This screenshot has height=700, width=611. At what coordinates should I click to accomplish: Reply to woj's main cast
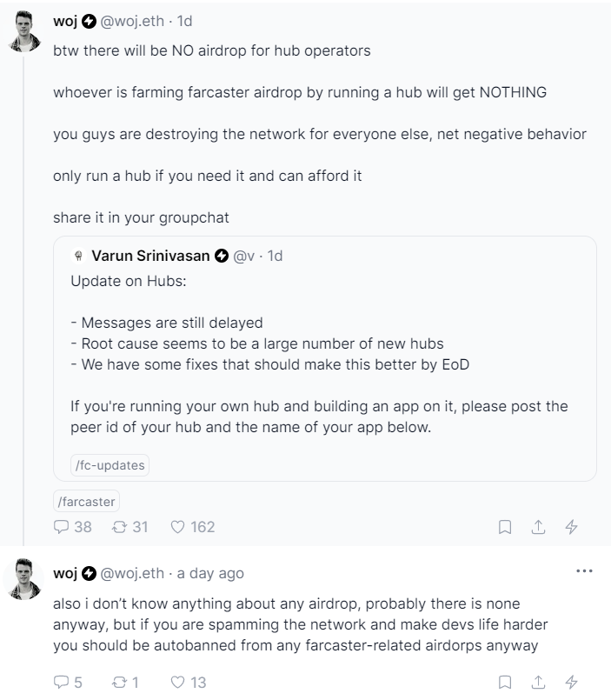[x=61, y=526]
